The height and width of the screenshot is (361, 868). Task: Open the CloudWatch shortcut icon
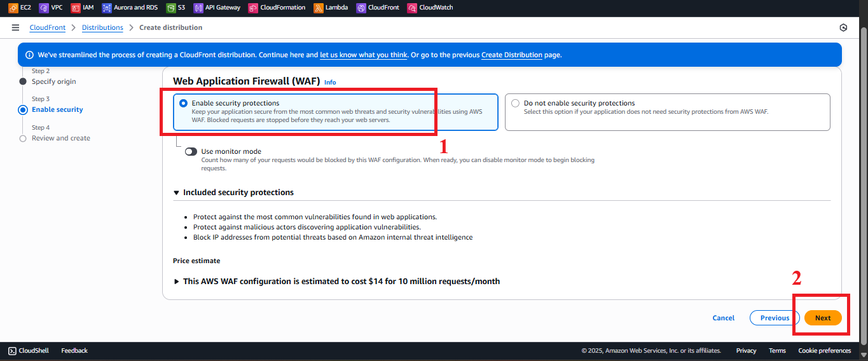[x=412, y=8]
